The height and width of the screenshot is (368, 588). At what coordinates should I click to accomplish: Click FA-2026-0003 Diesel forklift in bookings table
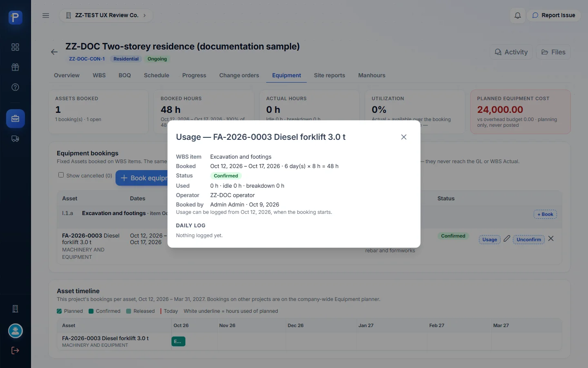coord(91,239)
